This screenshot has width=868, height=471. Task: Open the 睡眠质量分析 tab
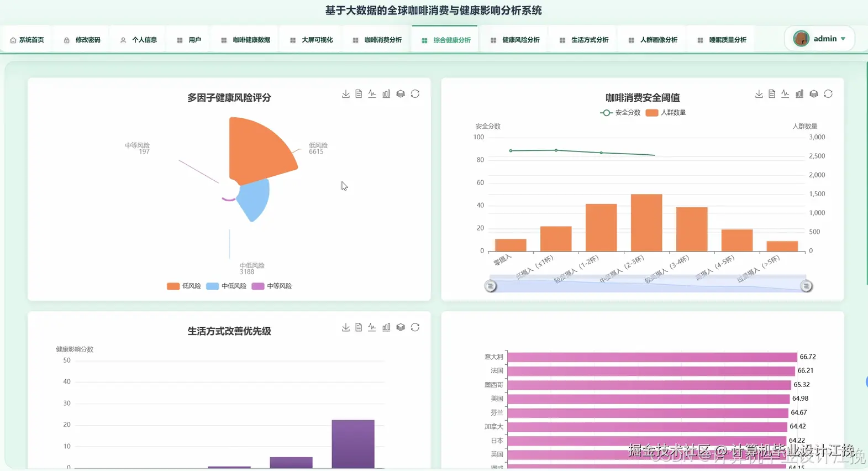coord(722,40)
